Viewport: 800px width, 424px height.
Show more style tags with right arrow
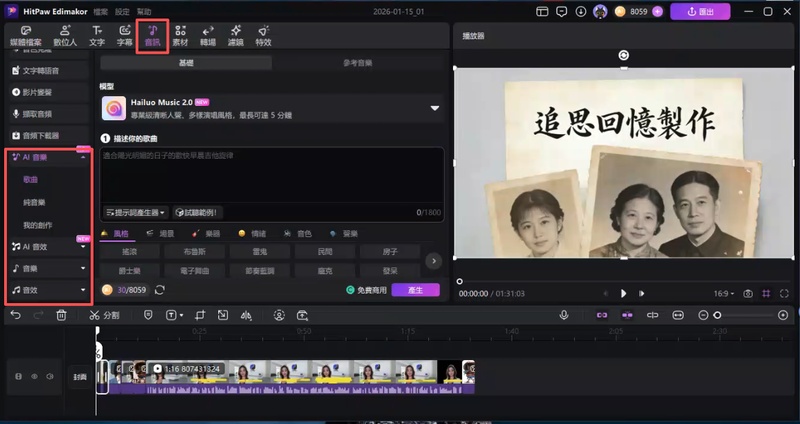pos(434,261)
